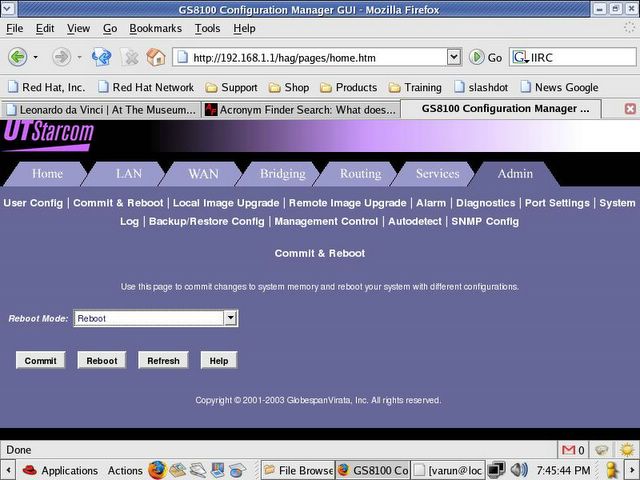
Task: Select the Admin navigation tab
Action: pyautogui.click(x=515, y=174)
